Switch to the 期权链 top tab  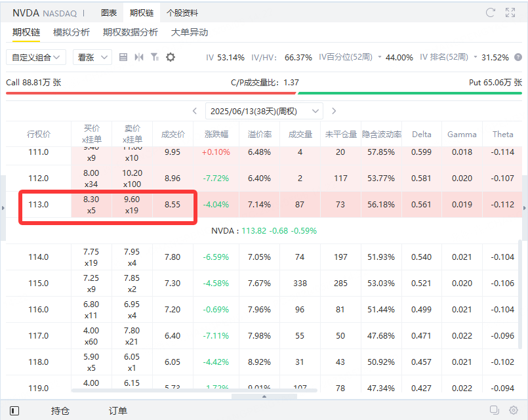(142, 13)
